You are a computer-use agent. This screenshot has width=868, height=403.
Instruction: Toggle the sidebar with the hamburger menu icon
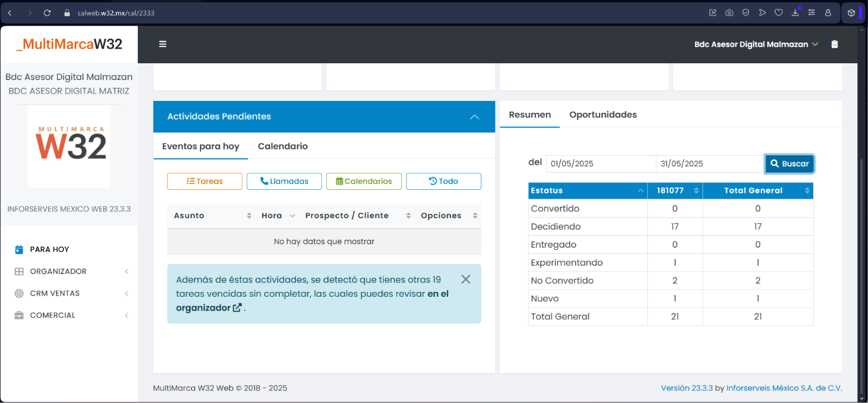163,44
